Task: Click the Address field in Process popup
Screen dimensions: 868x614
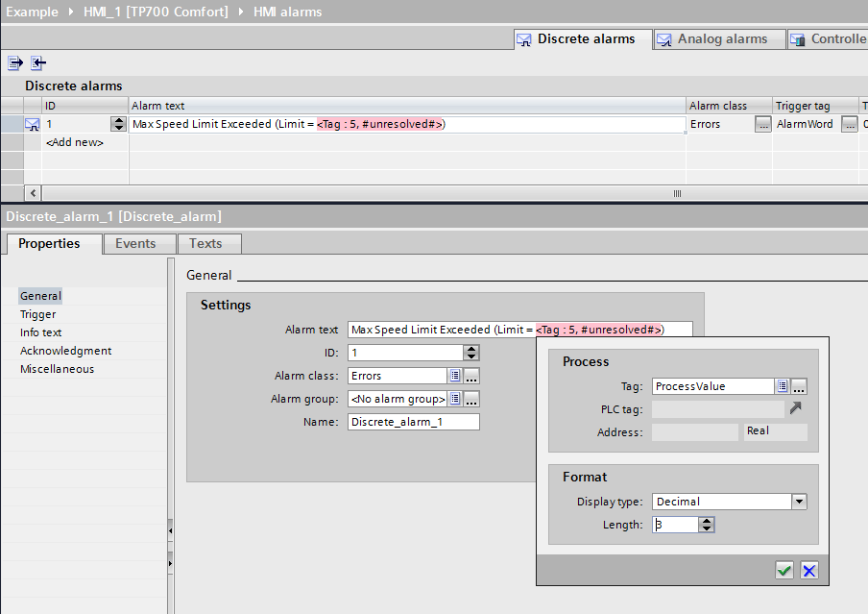Action: [695, 432]
